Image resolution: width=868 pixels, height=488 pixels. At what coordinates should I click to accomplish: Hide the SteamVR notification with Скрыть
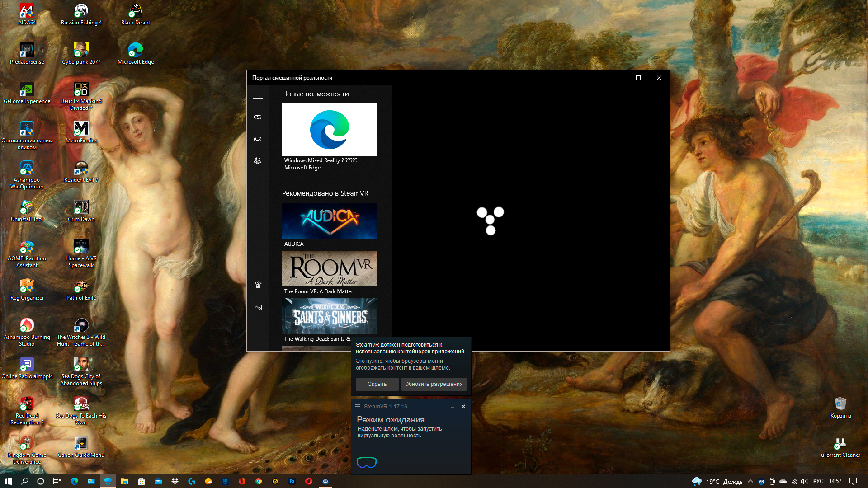pyautogui.click(x=377, y=384)
